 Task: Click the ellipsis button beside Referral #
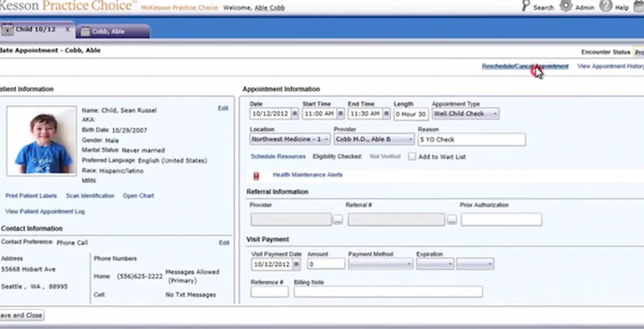pyautogui.click(x=452, y=219)
